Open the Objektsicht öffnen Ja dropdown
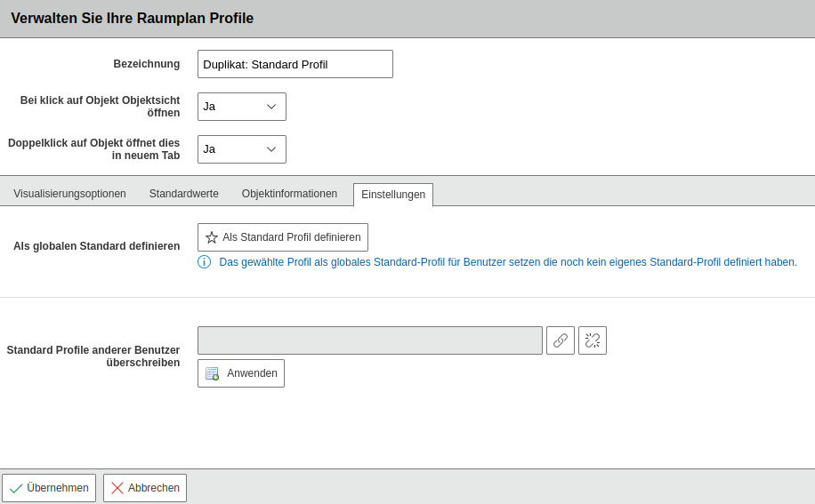The width and height of the screenshot is (815, 504). [242, 107]
